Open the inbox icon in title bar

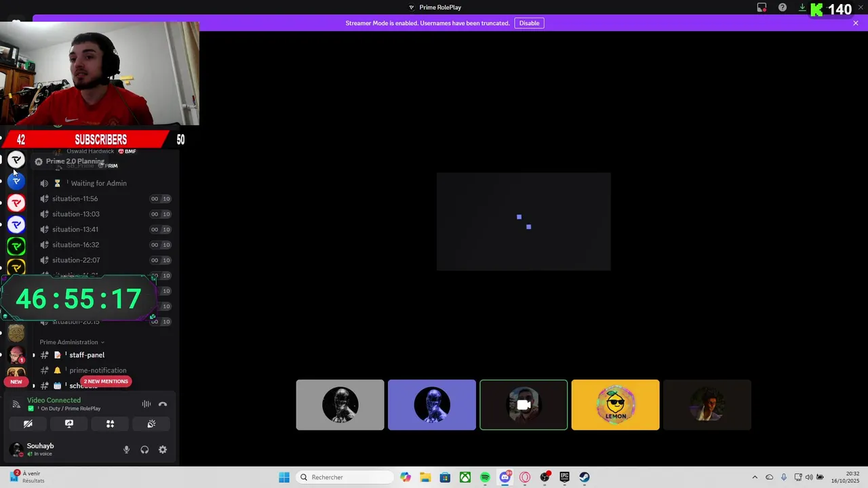[762, 7]
